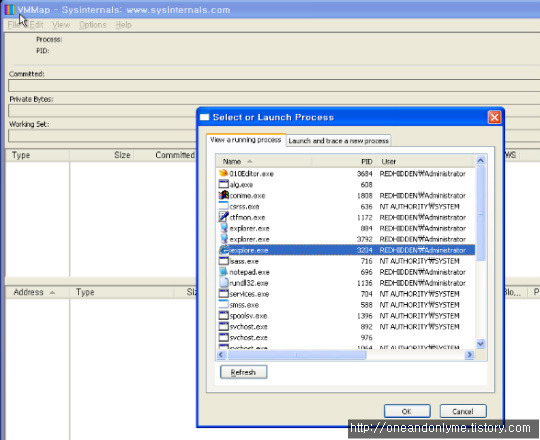Select conime.exe in the process list

click(247, 196)
